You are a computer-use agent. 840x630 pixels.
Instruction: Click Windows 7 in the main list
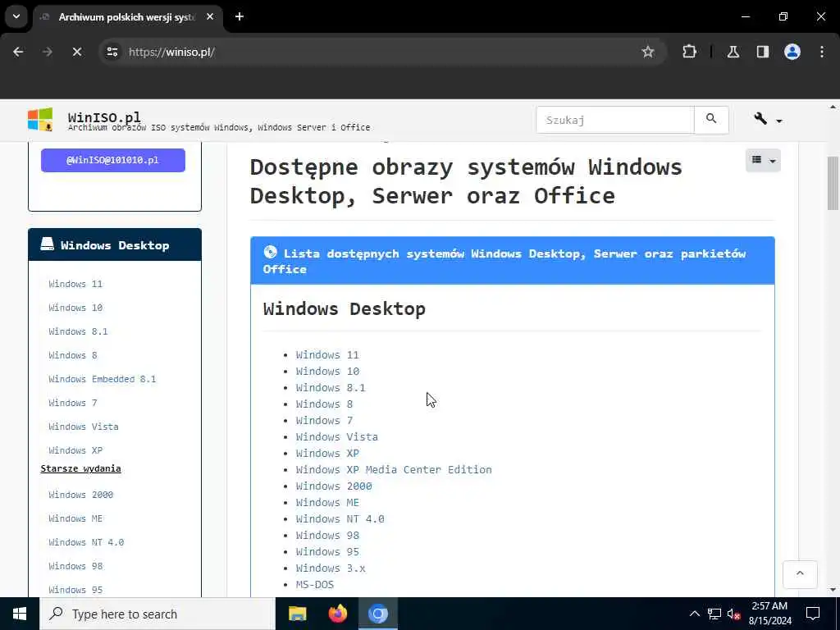coord(324,421)
